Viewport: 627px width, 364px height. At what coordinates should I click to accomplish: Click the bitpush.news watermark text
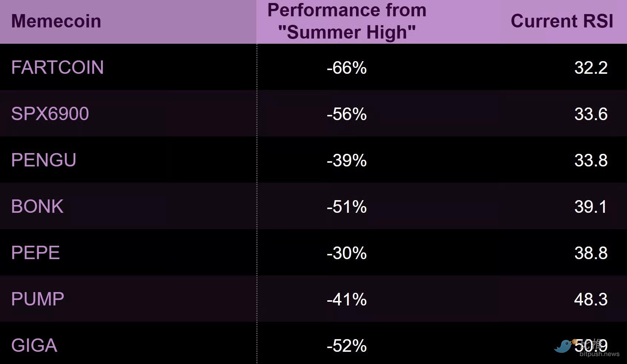coord(599,354)
